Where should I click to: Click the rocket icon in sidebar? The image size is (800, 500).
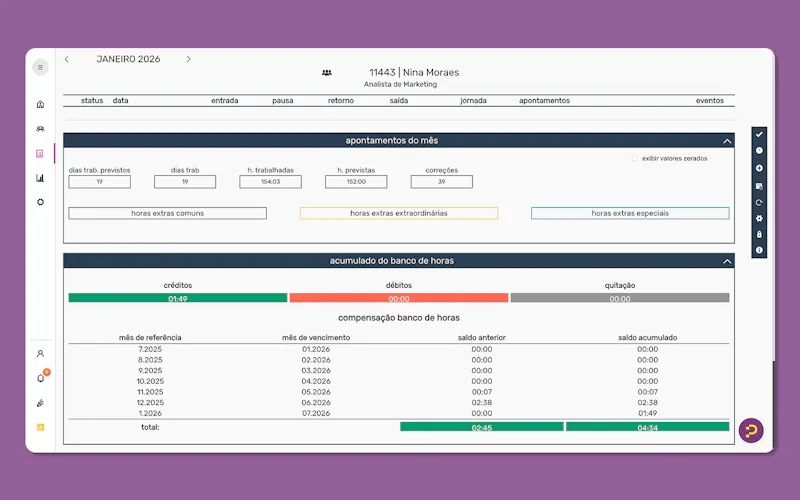click(40, 403)
